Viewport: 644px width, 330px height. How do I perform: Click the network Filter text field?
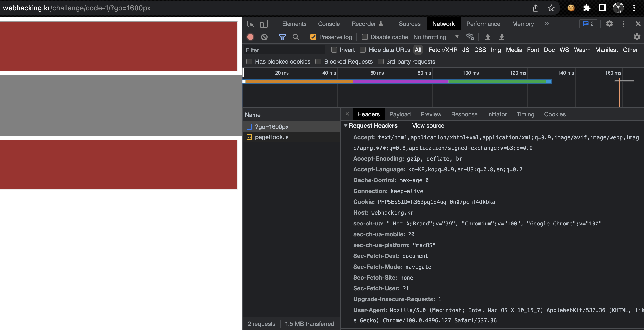point(285,50)
